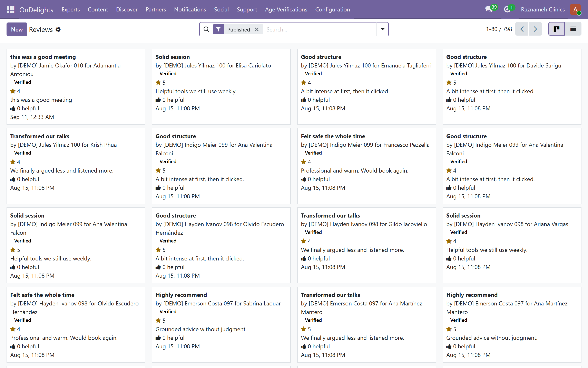Click thumbs-up icon on Good structure for Davide Sarigu
Viewport: 588px width, 368px height.
tap(449, 100)
